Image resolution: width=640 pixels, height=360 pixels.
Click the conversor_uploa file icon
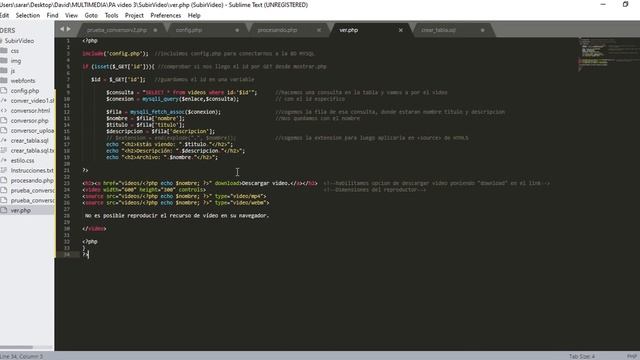pos(4,131)
